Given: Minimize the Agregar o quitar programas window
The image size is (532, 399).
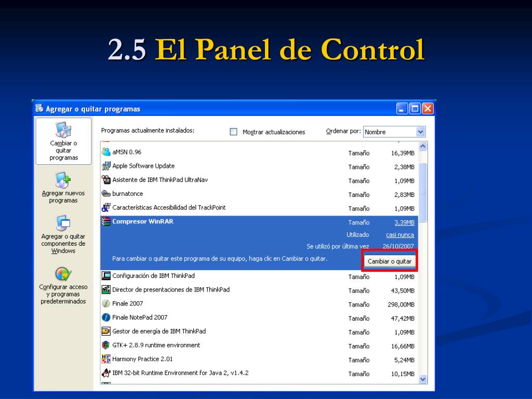Looking at the screenshot, I should click(402, 109).
